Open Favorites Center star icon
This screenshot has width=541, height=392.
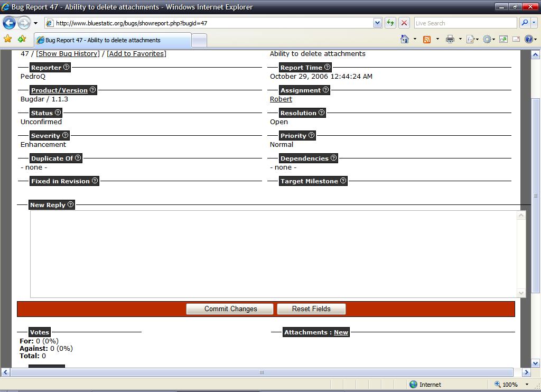coord(7,39)
